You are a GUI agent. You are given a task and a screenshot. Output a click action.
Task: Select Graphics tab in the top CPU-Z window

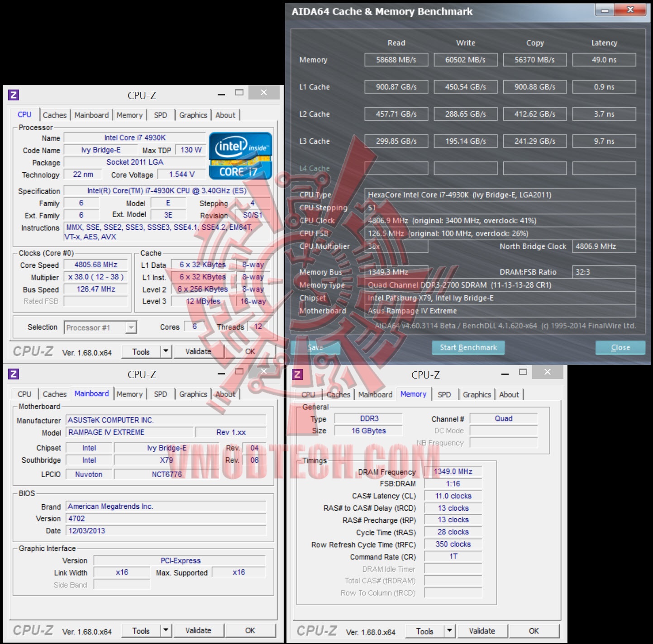[x=193, y=115]
